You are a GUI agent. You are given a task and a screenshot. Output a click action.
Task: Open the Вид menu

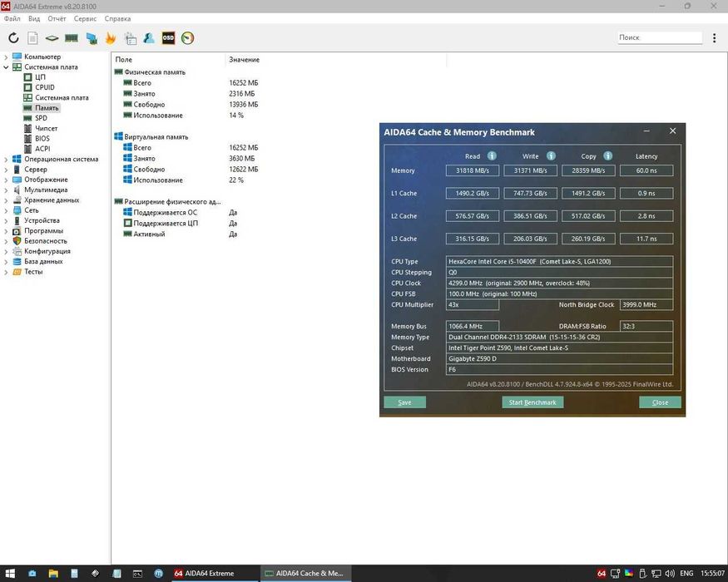(34, 18)
